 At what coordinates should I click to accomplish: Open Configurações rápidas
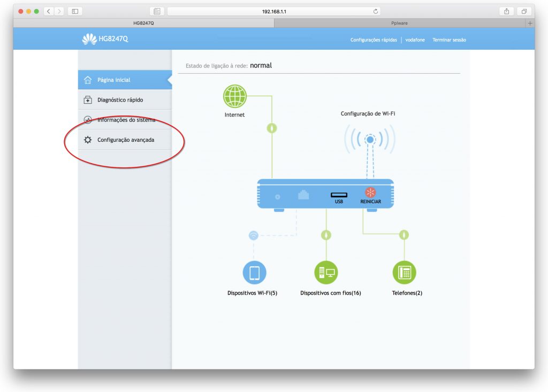pyautogui.click(x=373, y=40)
